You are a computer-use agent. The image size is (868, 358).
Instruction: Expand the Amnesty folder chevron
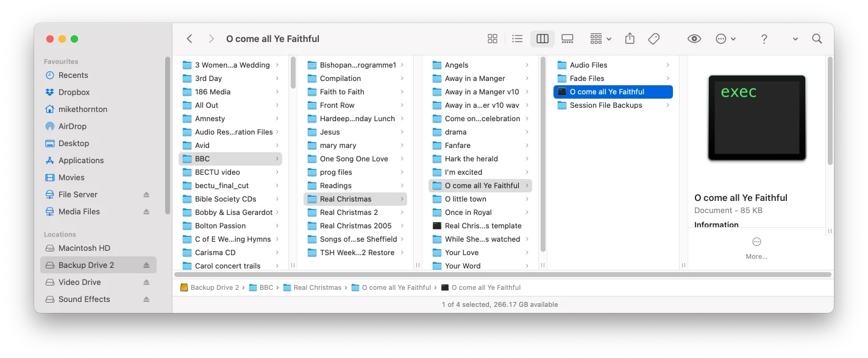[277, 119]
